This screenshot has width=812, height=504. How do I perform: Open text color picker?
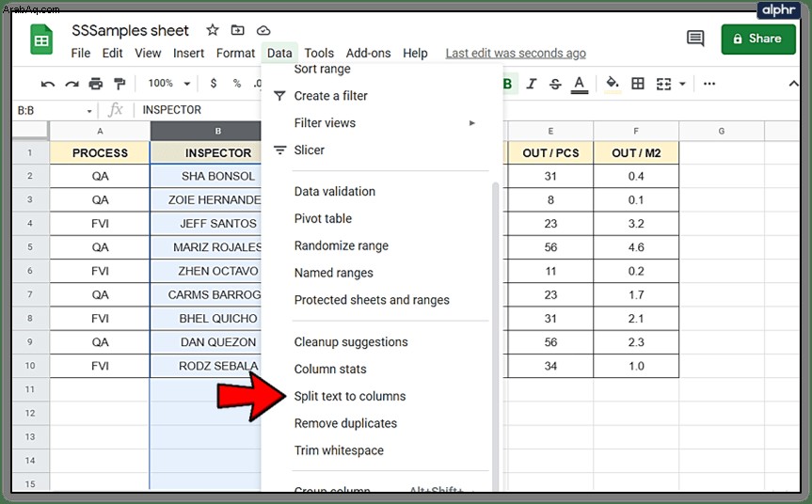580,85
